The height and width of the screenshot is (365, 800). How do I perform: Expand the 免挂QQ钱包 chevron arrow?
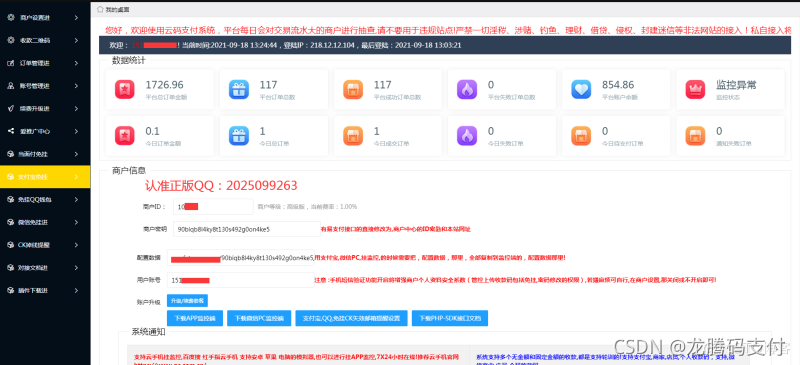tap(76, 200)
